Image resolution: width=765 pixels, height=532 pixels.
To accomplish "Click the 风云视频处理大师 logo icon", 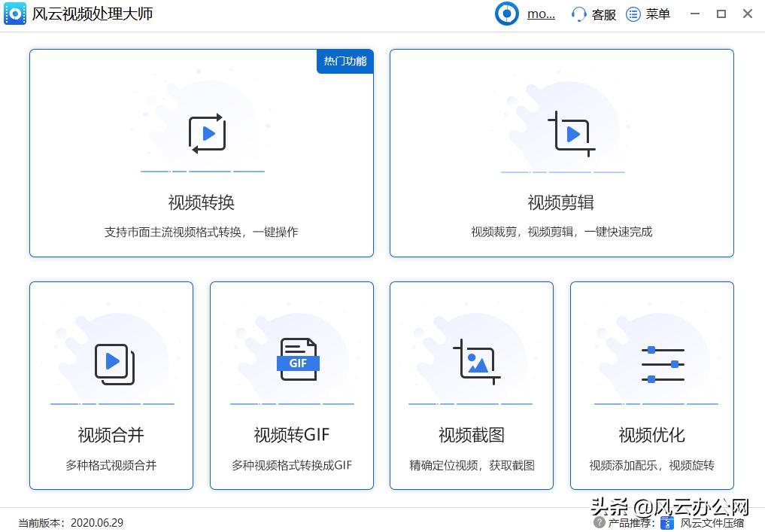I will point(15,14).
